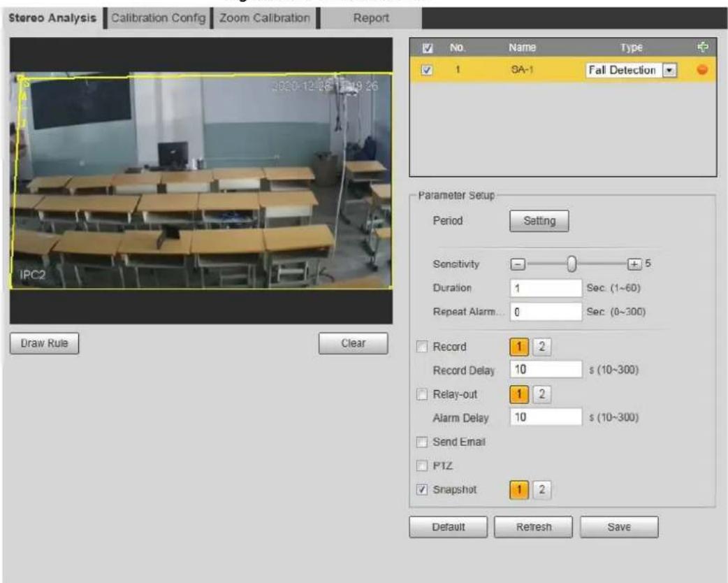Delete rule SA-1 with red icon

click(702, 70)
